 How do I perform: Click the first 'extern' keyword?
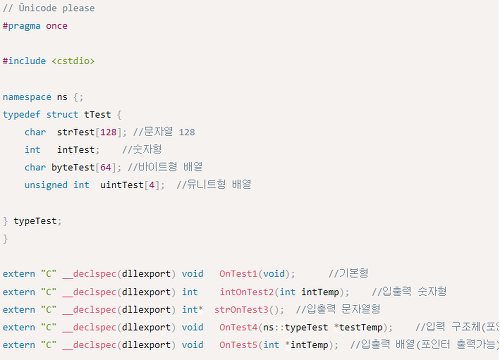tap(19, 274)
